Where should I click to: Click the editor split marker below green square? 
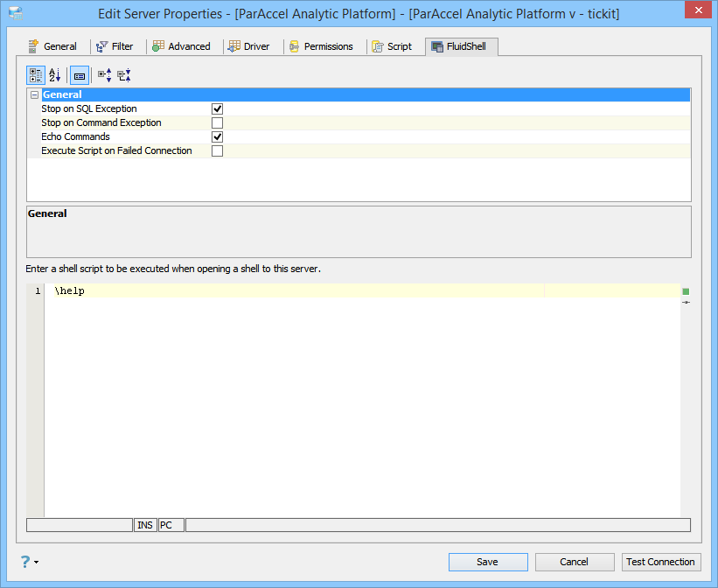pos(686,303)
